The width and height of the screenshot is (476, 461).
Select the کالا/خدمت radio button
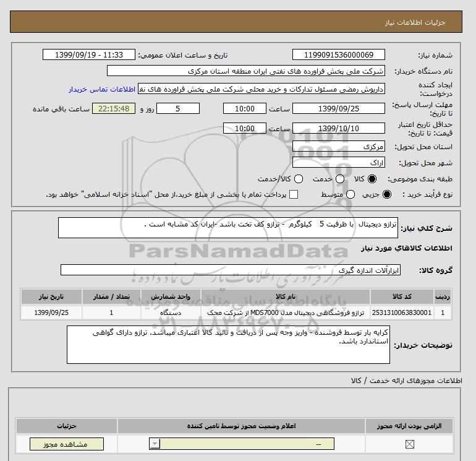tap(299, 179)
